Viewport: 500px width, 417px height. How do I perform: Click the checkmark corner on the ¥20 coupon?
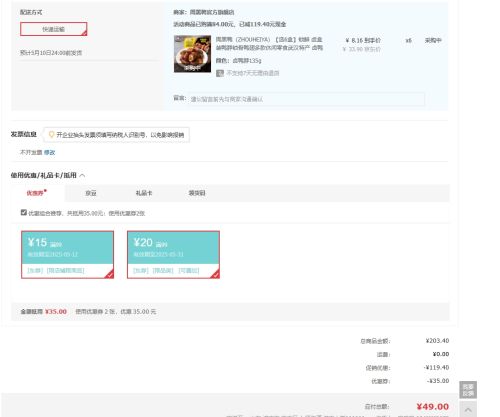(x=215, y=274)
